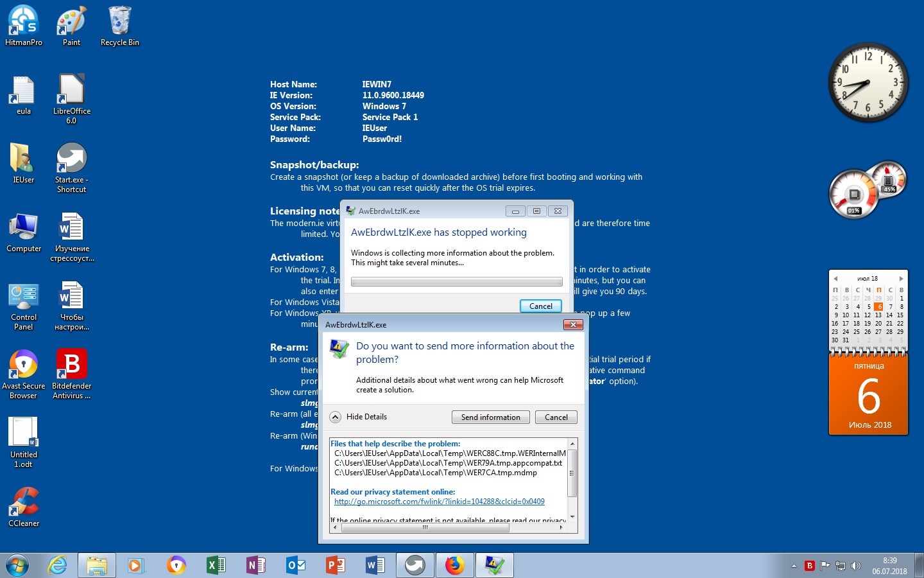Switch to the AwEbrdwLtzlK.exe taskbar button
Image resolution: width=924 pixels, height=578 pixels.
click(x=495, y=565)
